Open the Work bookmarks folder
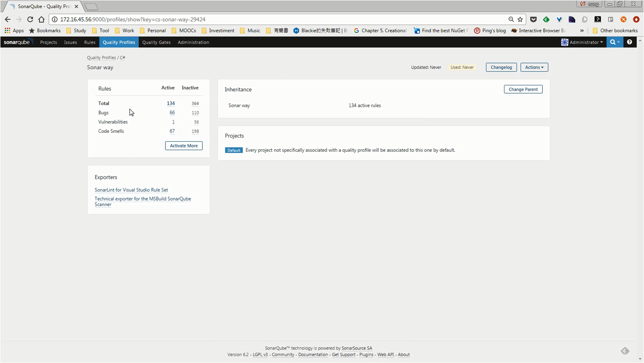This screenshot has height=363, width=644. click(124, 30)
